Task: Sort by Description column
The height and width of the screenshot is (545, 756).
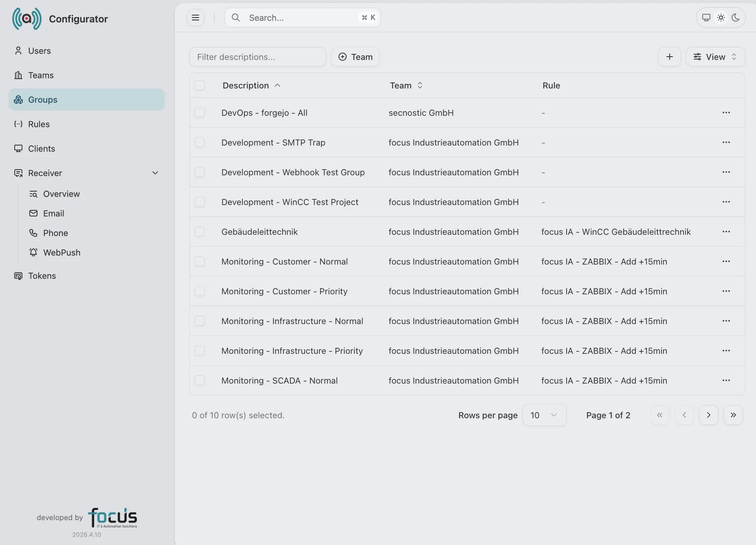Action: pos(251,85)
